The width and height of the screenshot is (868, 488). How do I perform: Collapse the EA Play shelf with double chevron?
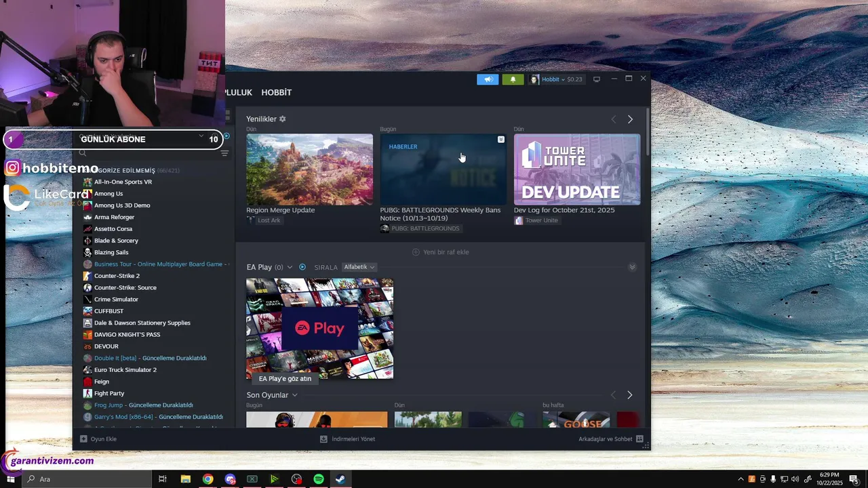tap(632, 267)
